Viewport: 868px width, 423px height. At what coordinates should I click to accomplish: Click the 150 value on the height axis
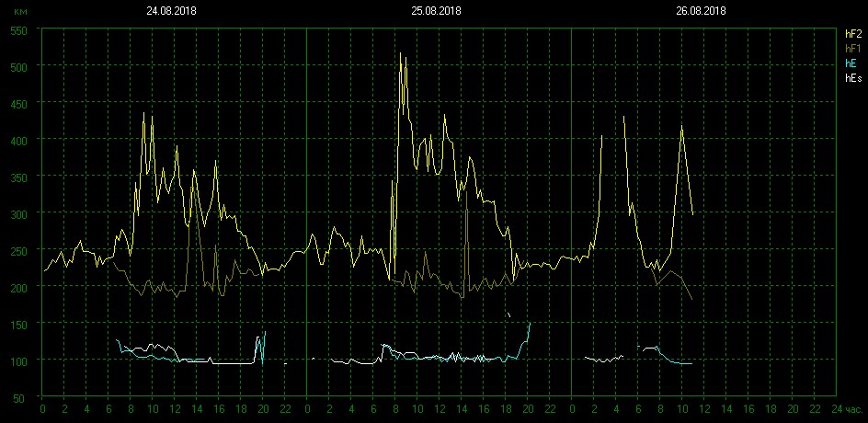click(x=20, y=324)
